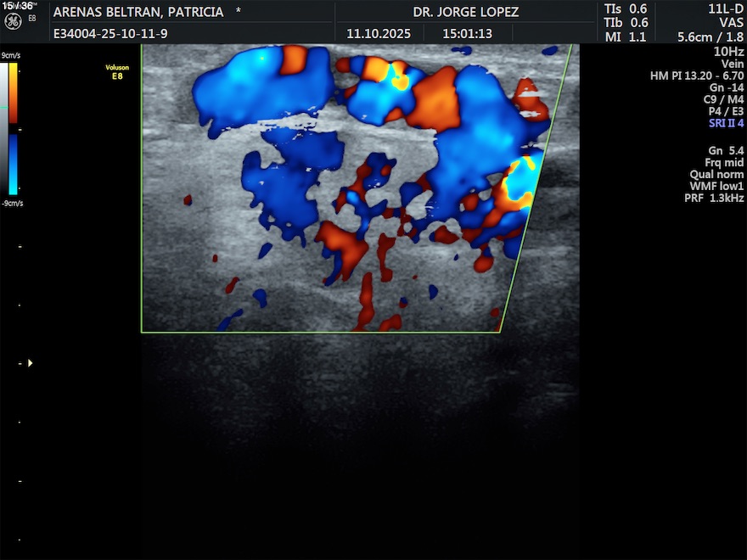Click the MI 1.1 index readout
The height and width of the screenshot is (560, 747).
point(626,36)
